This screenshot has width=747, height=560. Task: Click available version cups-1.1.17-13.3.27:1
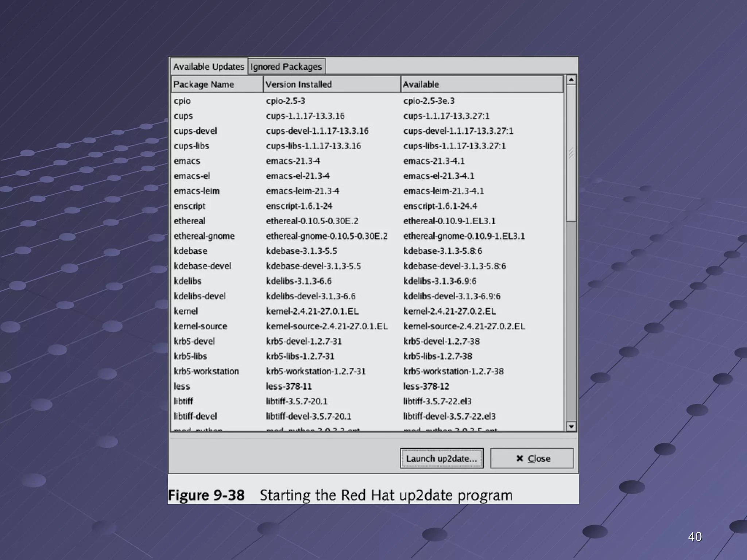(x=446, y=116)
